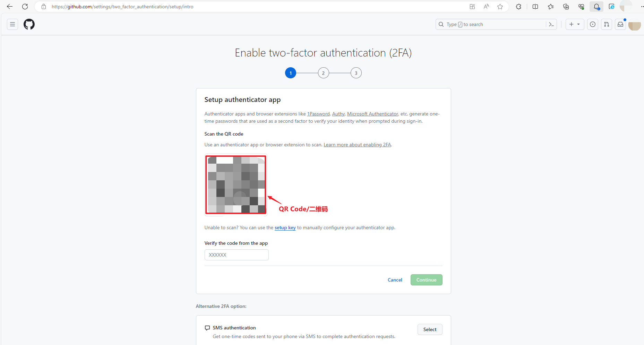Open the favorites list icon
The width and height of the screenshot is (644, 345).
point(551,7)
